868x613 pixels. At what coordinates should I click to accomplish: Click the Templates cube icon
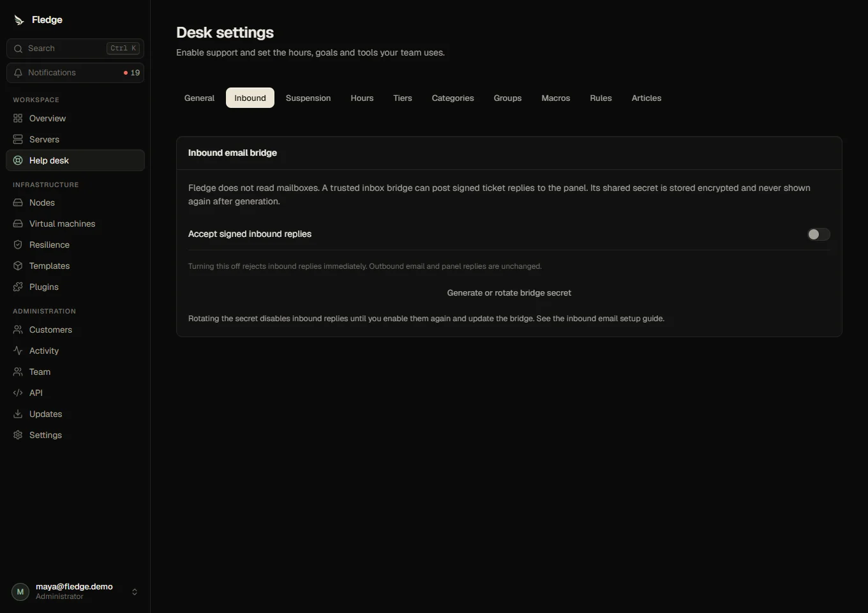point(18,266)
